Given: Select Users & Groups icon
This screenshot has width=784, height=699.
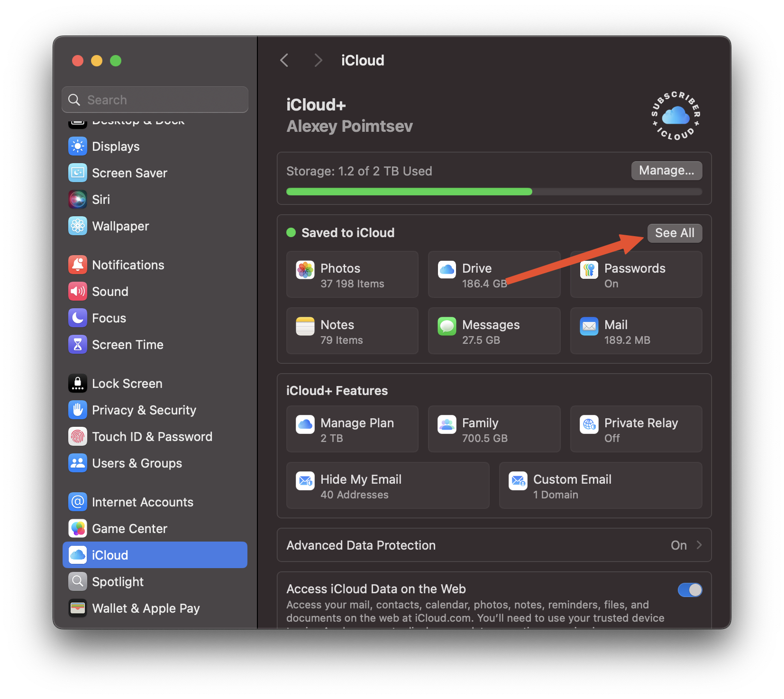Looking at the screenshot, I should [78, 463].
